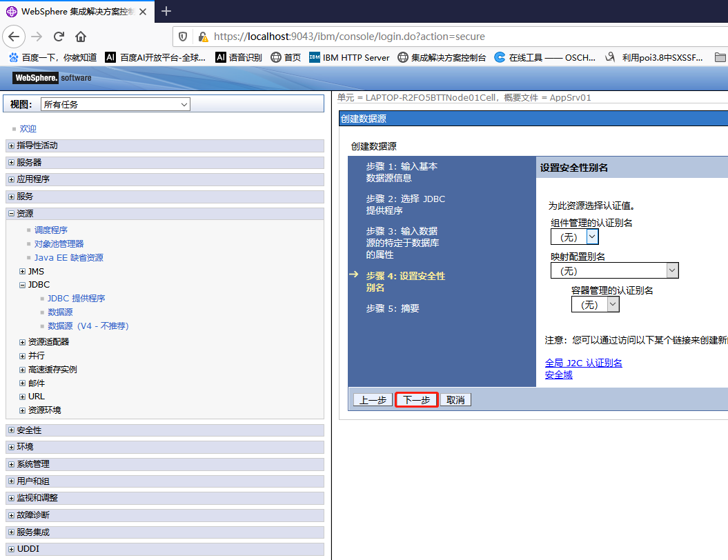The width and height of the screenshot is (728, 560).
Task: Open 数据源 under the JDBC section
Action: coord(60,312)
